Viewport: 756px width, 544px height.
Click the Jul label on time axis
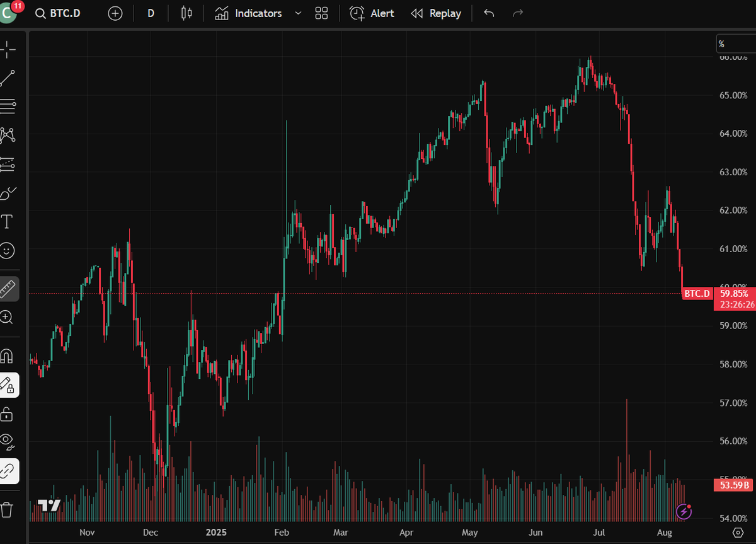598,533
